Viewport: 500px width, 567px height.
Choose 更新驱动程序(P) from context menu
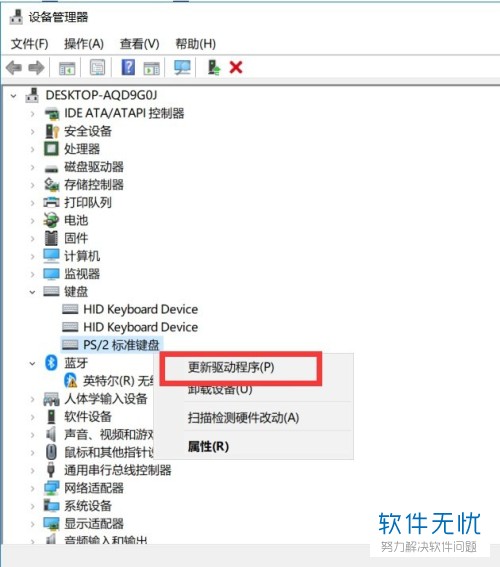[x=231, y=367]
